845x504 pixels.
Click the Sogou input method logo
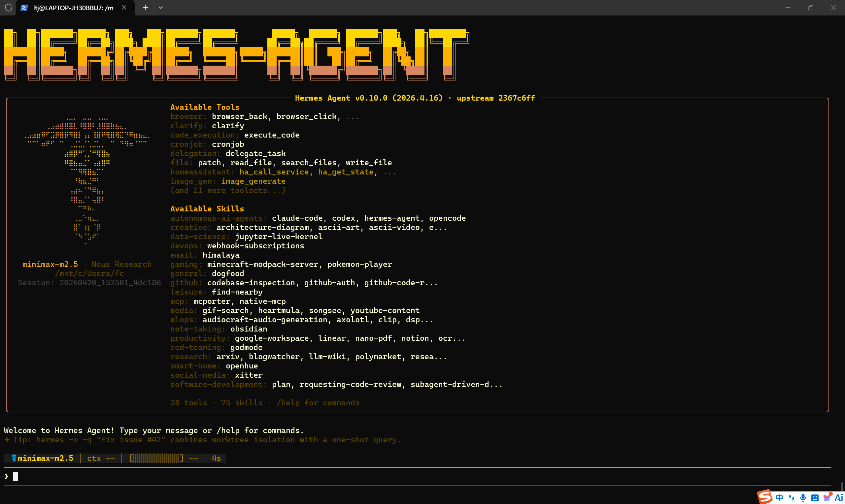(765, 497)
